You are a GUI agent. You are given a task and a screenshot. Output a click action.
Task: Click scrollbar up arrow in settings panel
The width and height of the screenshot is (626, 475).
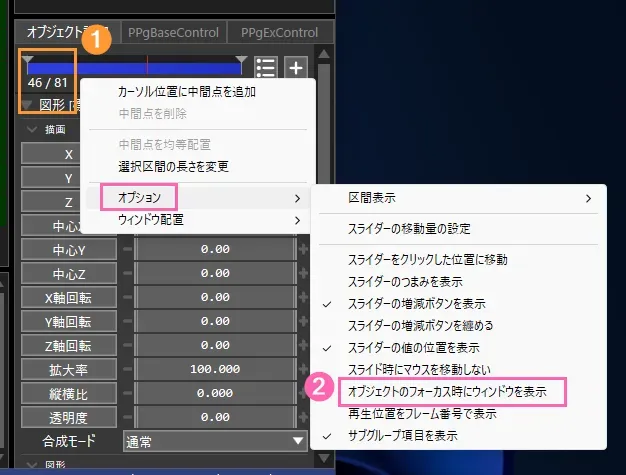click(x=324, y=54)
